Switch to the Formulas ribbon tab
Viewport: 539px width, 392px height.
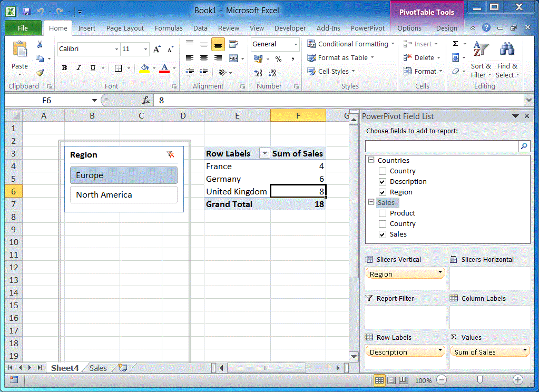tap(169, 28)
